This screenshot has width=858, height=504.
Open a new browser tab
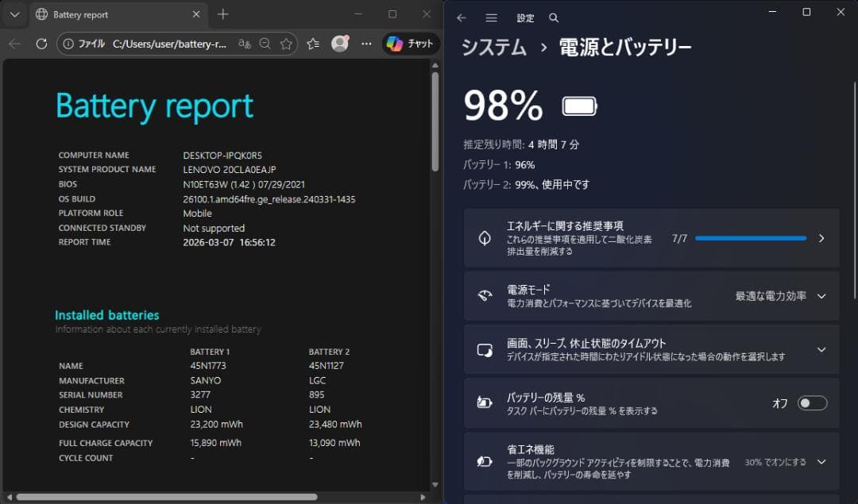pyautogui.click(x=222, y=15)
